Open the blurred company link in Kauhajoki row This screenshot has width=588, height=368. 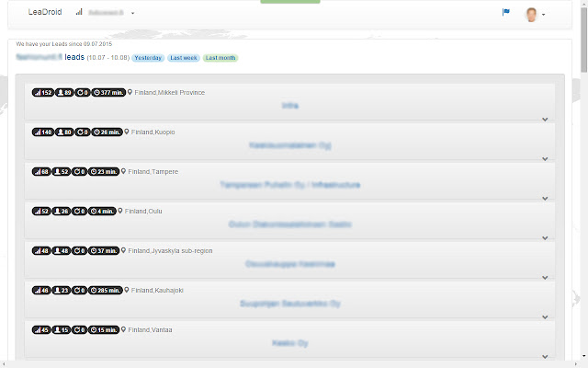pyautogui.click(x=290, y=303)
